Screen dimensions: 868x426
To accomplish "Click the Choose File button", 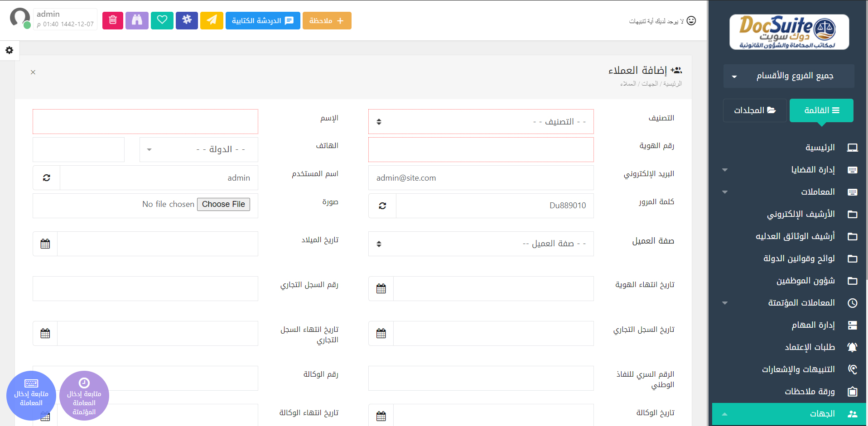I will click(223, 204).
